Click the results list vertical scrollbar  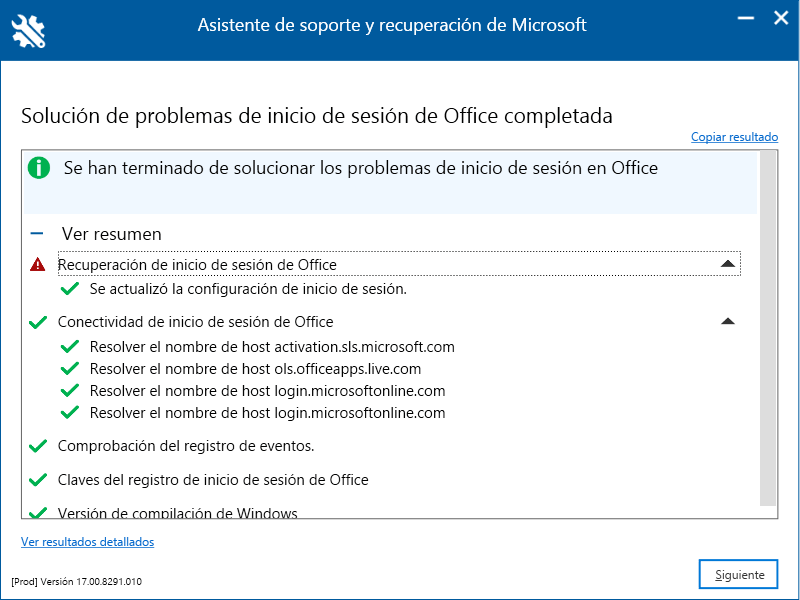(768, 330)
